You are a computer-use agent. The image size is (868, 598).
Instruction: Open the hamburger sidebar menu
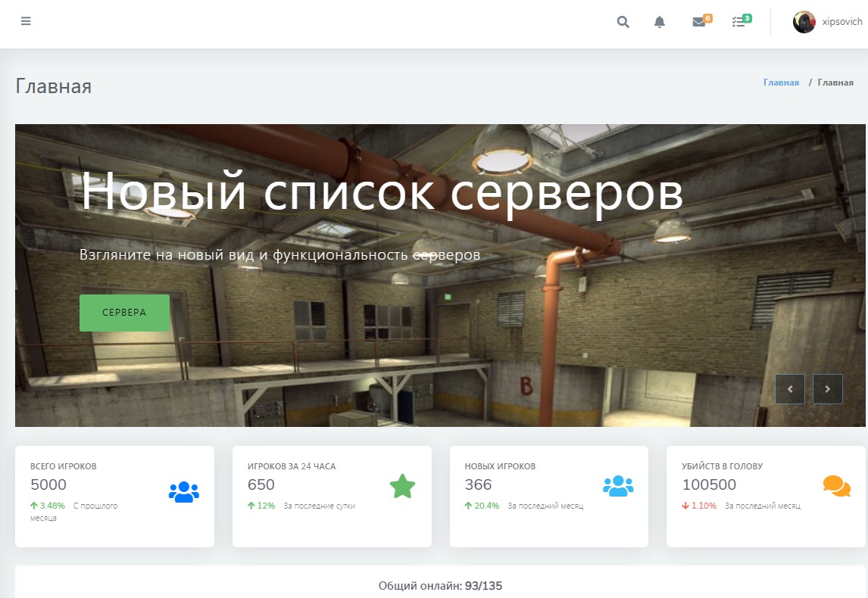point(26,21)
